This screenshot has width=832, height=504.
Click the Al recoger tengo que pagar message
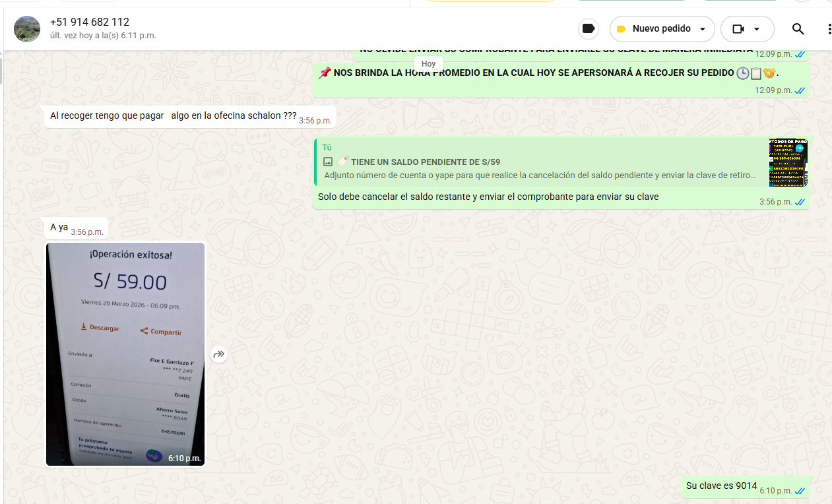(x=173, y=115)
